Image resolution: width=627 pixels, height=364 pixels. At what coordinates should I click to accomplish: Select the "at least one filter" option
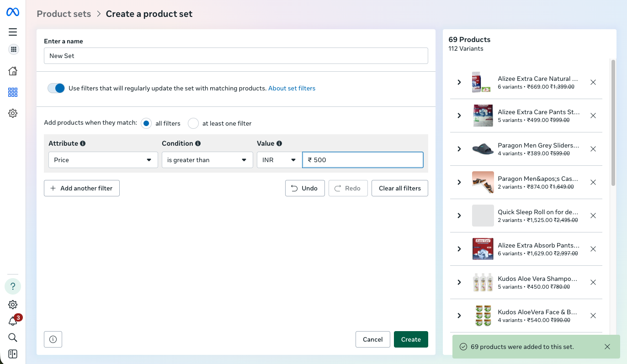[193, 123]
